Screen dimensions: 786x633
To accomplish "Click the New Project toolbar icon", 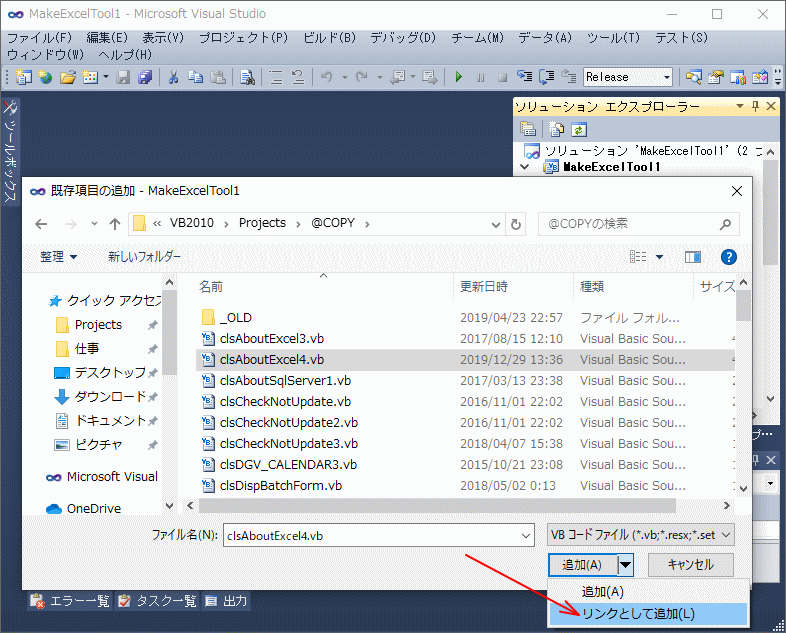I will point(23,77).
